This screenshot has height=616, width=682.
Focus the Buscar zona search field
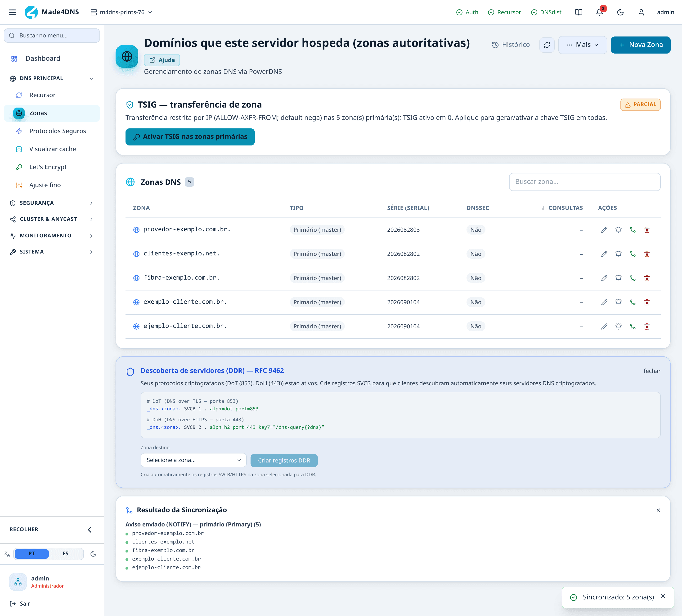point(585,182)
